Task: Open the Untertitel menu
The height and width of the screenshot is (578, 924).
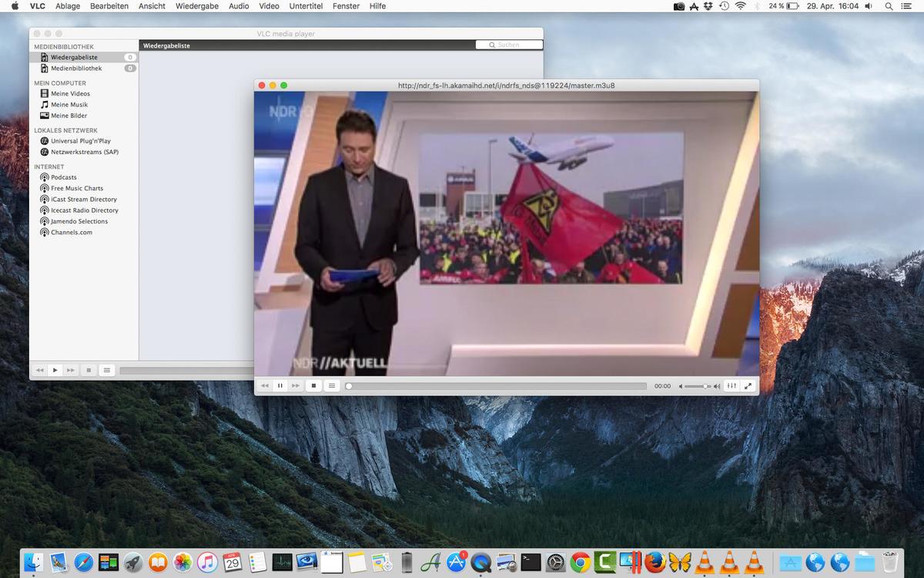Action: (x=306, y=6)
